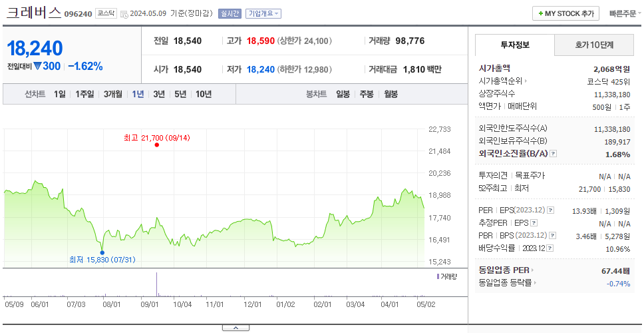Open the 목표주가 link
644x333 pixels.
[x=530, y=176]
